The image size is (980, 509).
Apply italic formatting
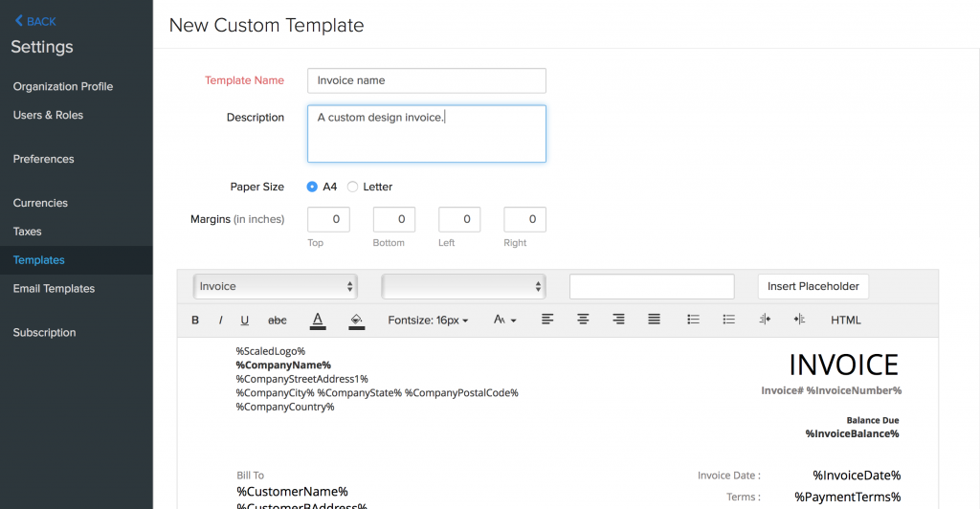click(x=220, y=320)
